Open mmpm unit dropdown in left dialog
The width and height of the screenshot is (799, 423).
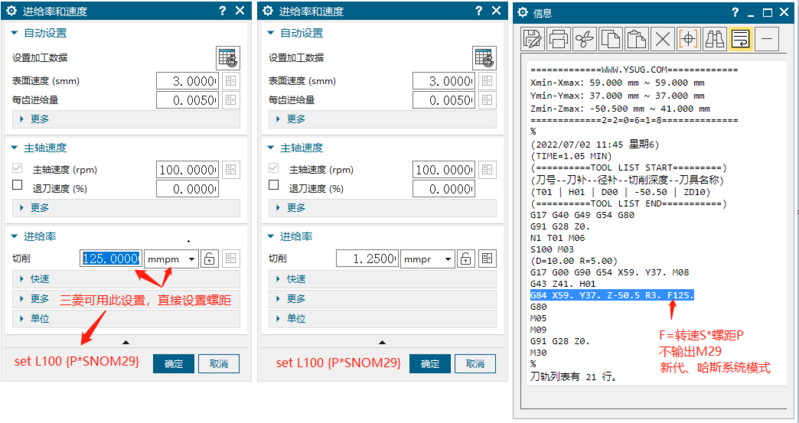click(x=171, y=259)
